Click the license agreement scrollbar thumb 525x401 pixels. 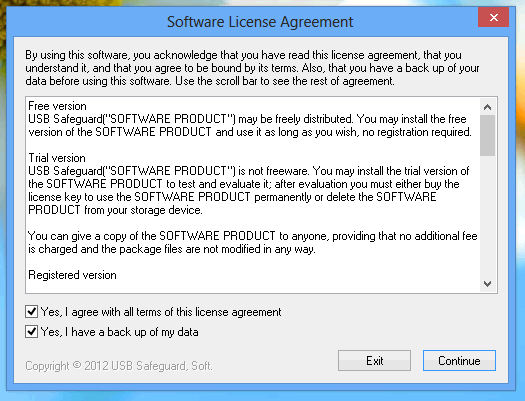488,136
